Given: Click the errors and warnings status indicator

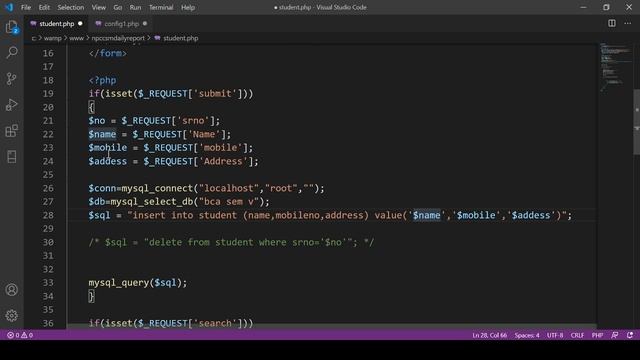Looking at the screenshot, I should pos(20,335).
